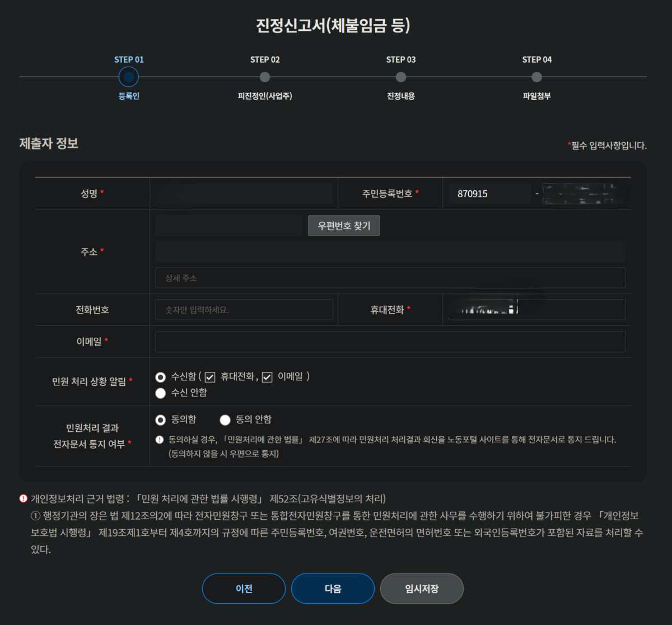The width and height of the screenshot is (672, 625).
Task: Go back with the 이전 button
Action: click(244, 589)
